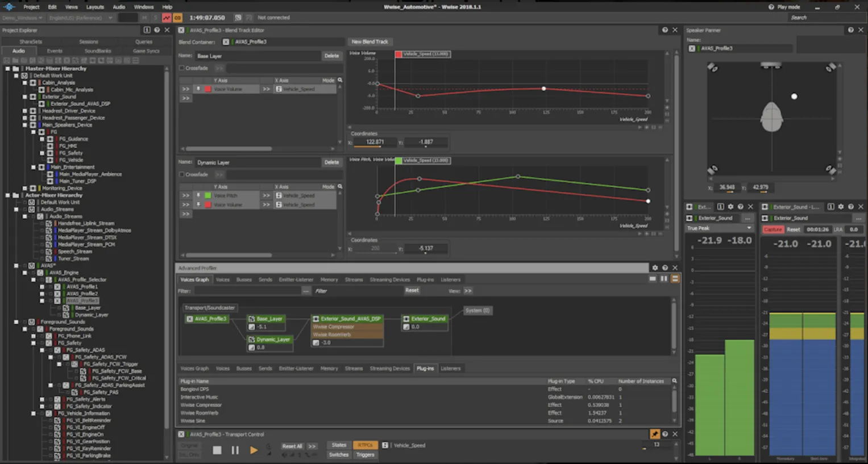
Task: Click Speaker Panner help icon
Action: pos(851,30)
